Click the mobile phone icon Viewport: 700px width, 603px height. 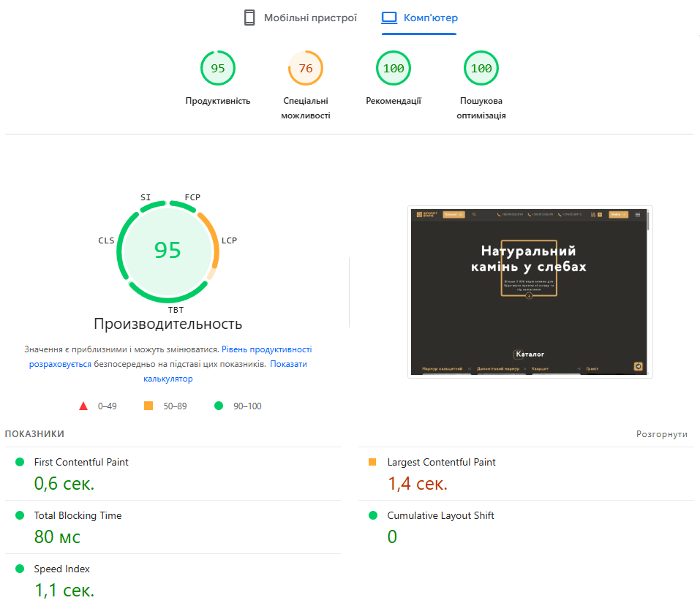pyautogui.click(x=249, y=18)
